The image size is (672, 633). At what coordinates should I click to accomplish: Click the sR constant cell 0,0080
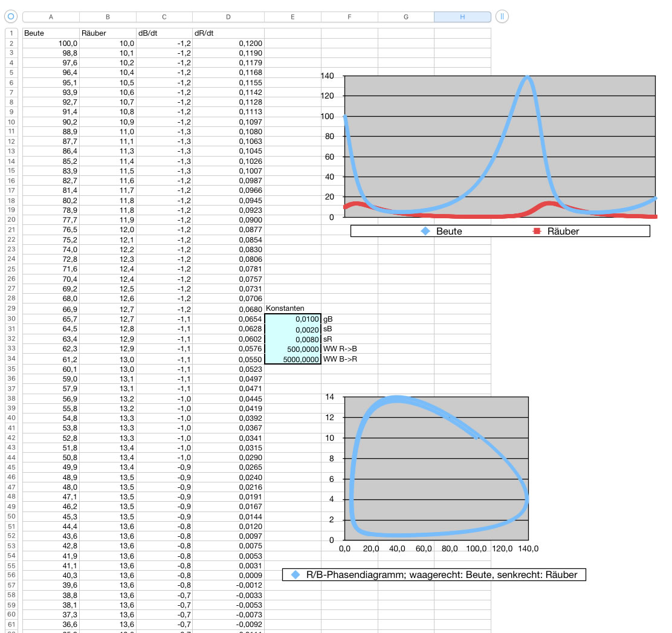[292, 339]
